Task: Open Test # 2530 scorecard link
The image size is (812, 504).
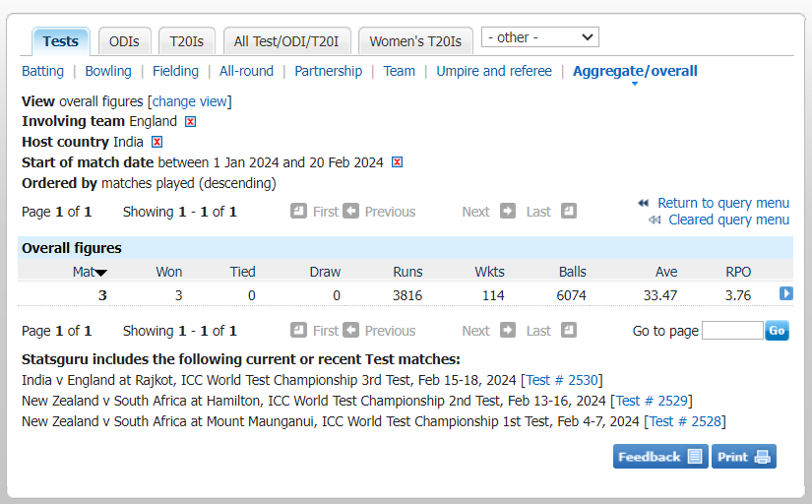Action: (562, 380)
